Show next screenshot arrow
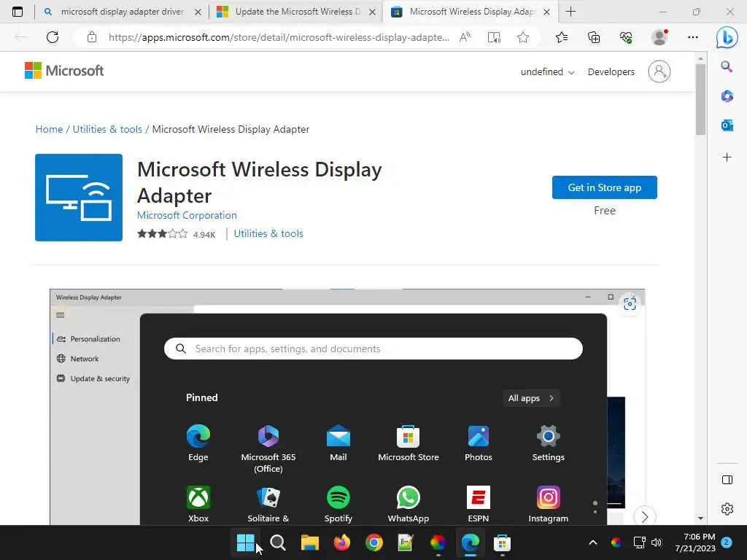The width and height of the screenshot is (747, 560). pos(645,517)
